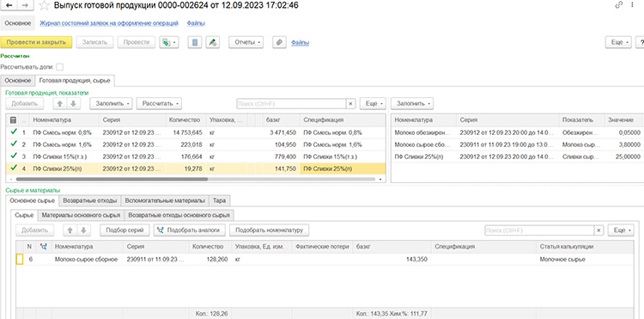The image size is (644, 319).
Task: Click the Подобрать номенклатуру button
Action: [269, 230]
